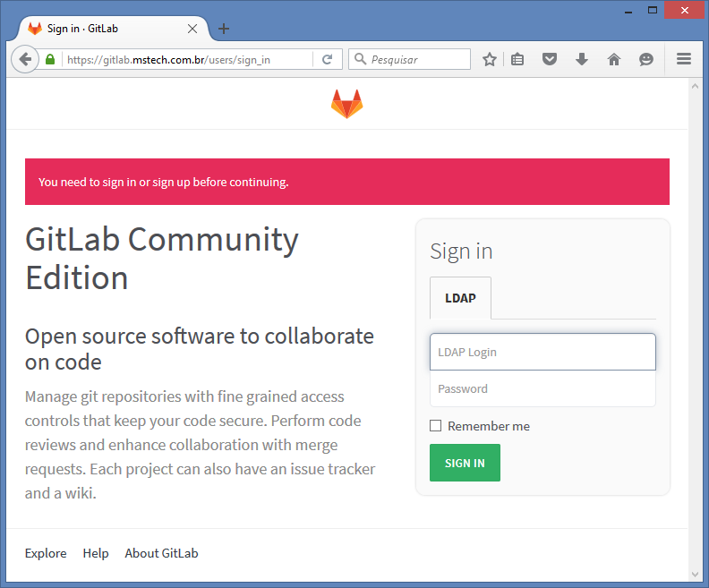The image size is (709, 588).
Task: Open the bookmarks list icon
Action: coord(517,59)
